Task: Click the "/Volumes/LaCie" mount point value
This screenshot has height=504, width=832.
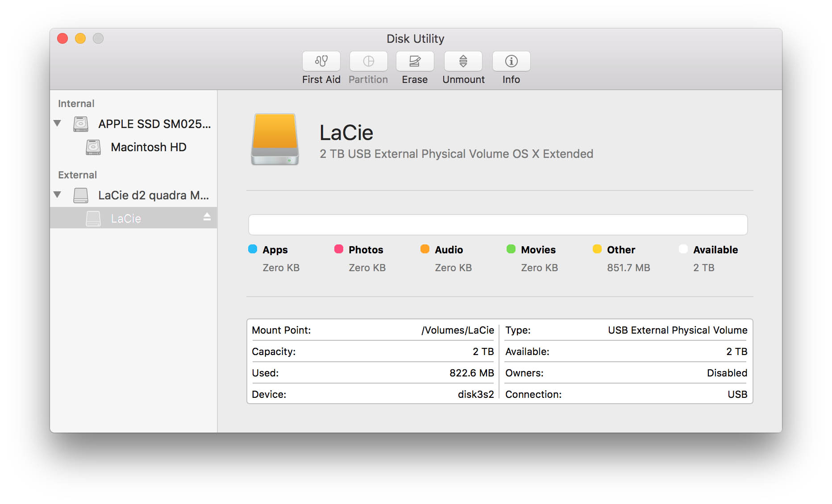Action: pyautogui.click(x=458, y=330)
